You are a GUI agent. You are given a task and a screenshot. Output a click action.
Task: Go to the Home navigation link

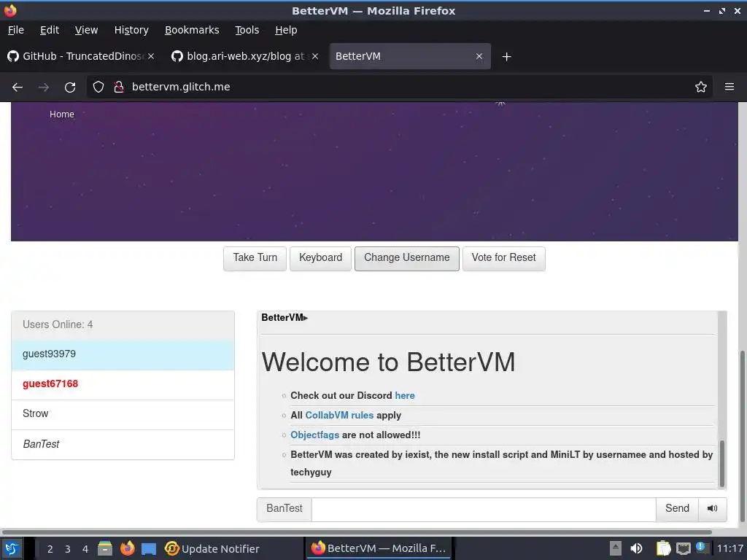coord(62,114)
